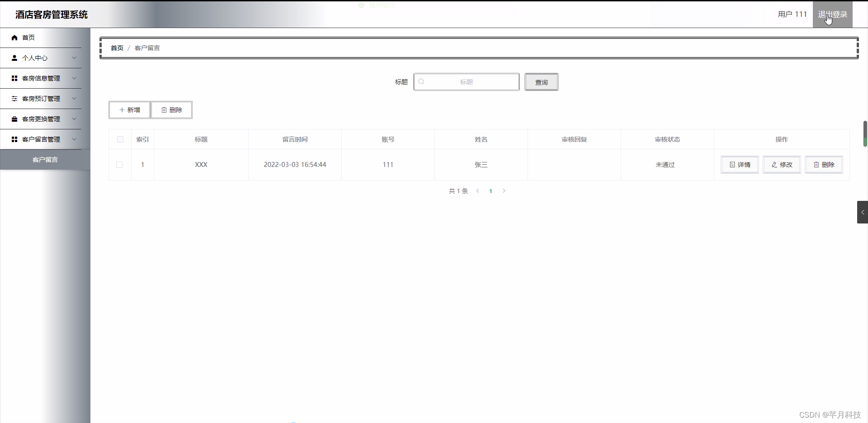Click the 审核回复 column header

click(574, 139)
